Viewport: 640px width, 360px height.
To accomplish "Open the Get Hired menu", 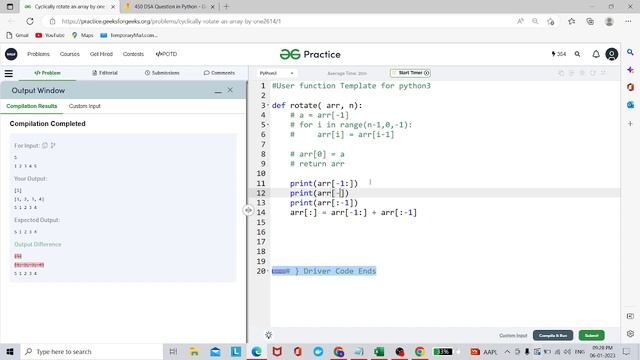I will pos(101,54).
